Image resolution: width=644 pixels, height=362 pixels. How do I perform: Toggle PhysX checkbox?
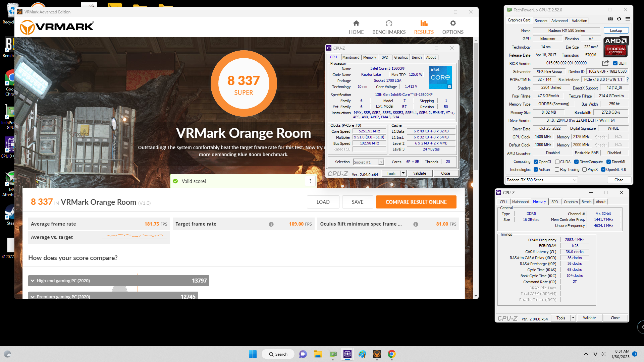coord(584,170)
